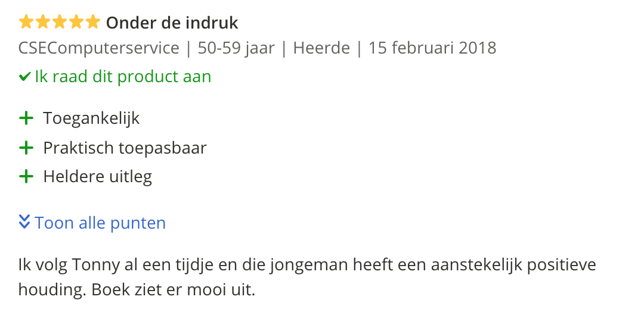
Task: Select reviewer name CSEComputerservice
Action: click(99, 48)
